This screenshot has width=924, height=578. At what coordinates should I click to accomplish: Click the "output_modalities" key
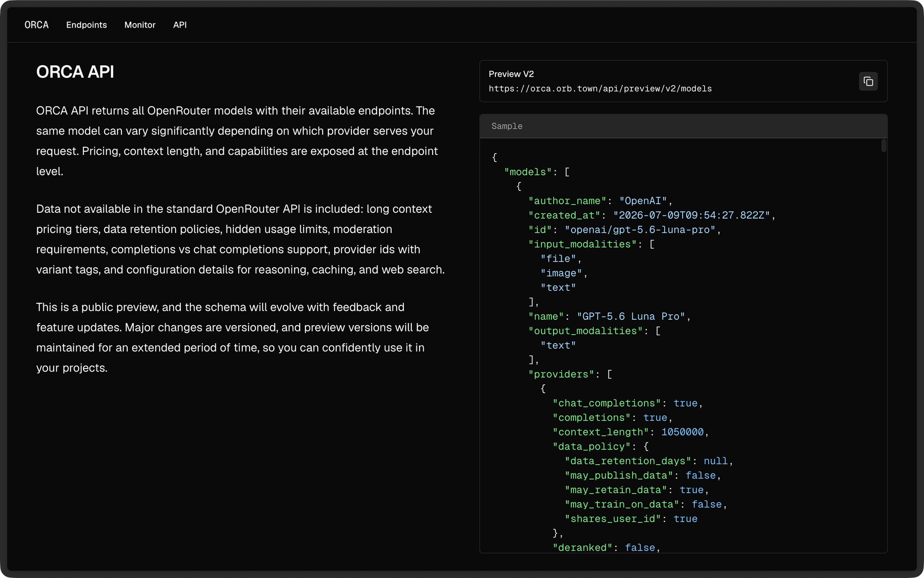(x=586, y=331)
